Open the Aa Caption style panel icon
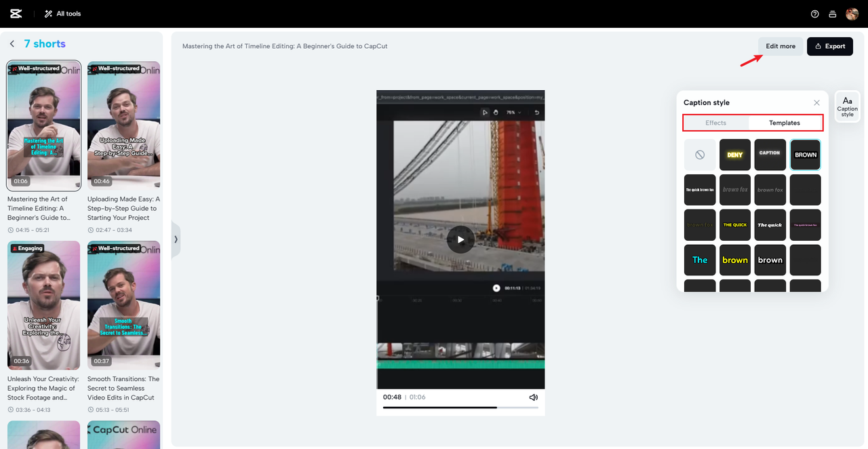Image resolution: width=868 pixels, height=449 pixels. point(847,106)
